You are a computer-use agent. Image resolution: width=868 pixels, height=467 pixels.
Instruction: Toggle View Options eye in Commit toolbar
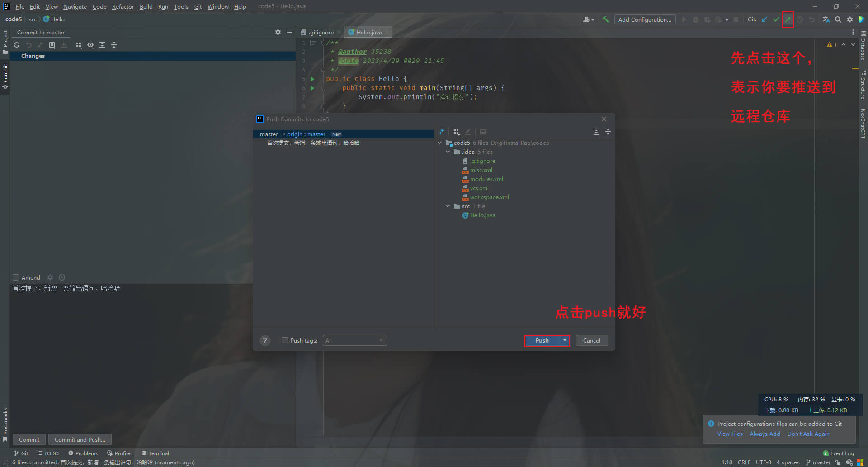pos(90,45)
